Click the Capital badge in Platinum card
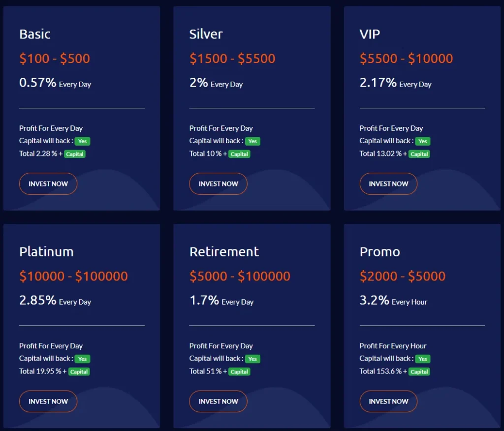Viewport: 504px width, 431px height. (79, 372)
